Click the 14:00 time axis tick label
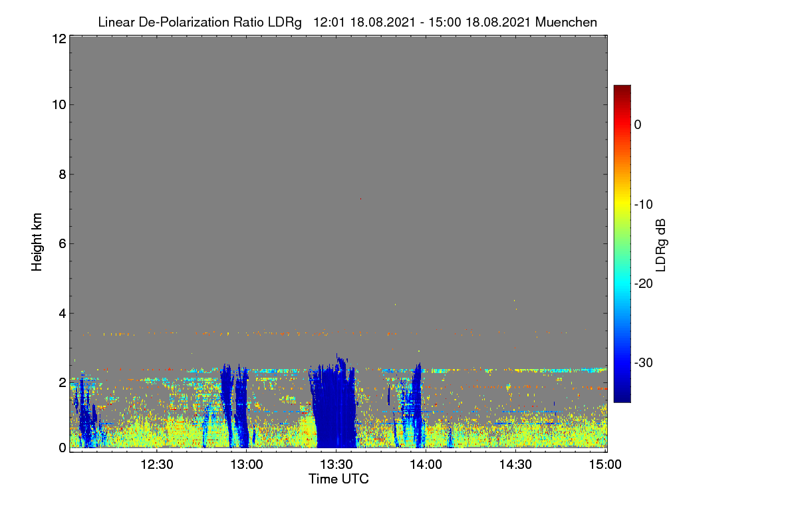Screen dimensions: 798x532 pyautogui.click(x=426, y=464)
